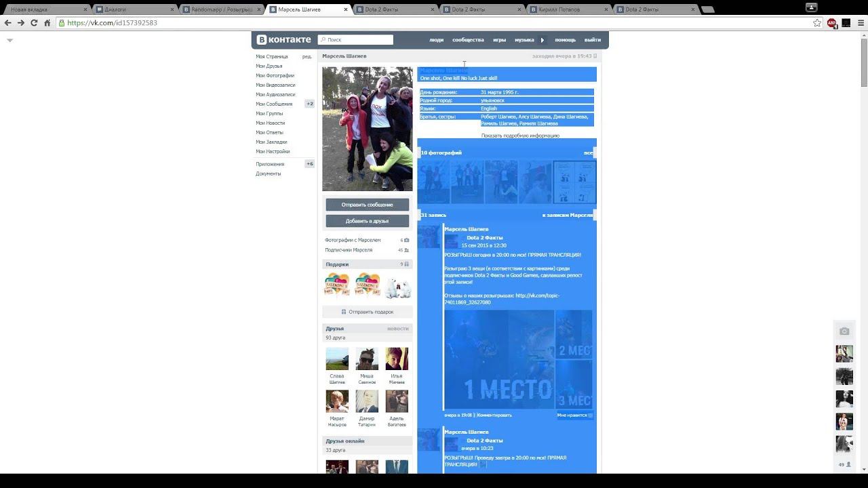Click the VK Поиск search field
This screenshot has width=868, height=488.
pyautogui.click(x=355, y=40)
